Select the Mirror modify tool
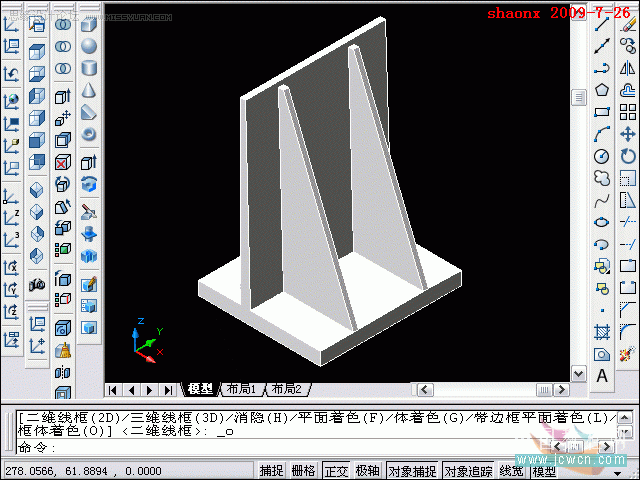Screen dimensions: 640x480 628,68
